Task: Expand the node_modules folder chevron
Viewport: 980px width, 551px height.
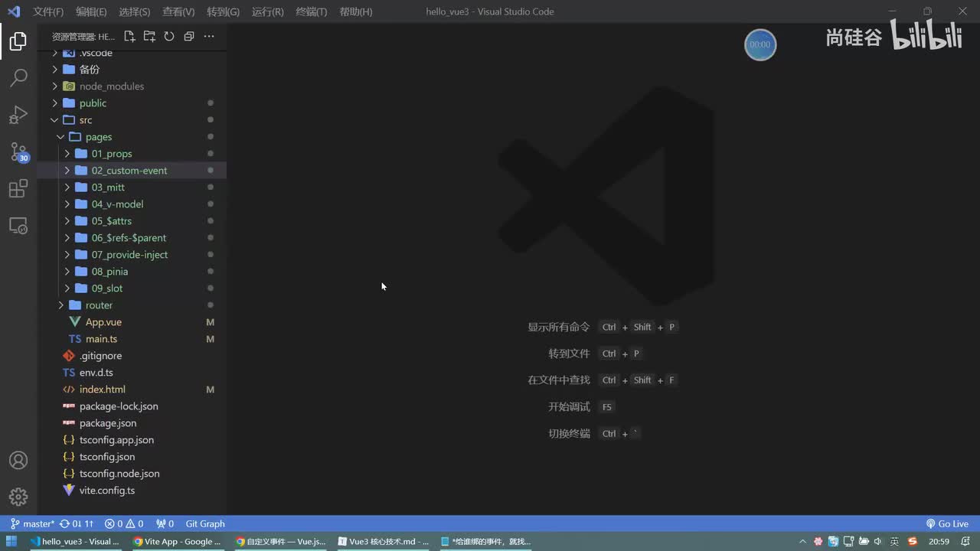Action: tap(54, 86)
